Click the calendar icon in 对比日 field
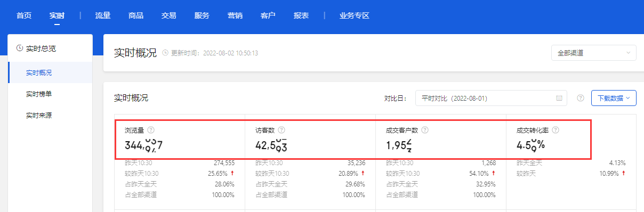 [x=559, y=99]
